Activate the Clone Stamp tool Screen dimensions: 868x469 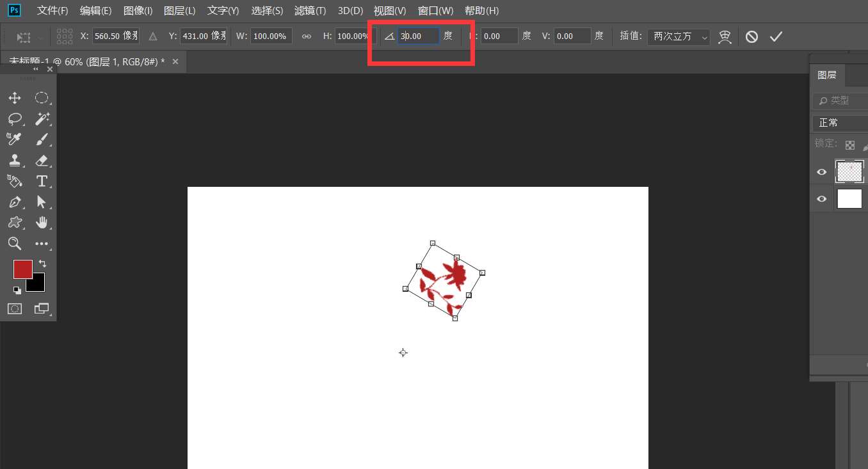[x=15, y=160]
